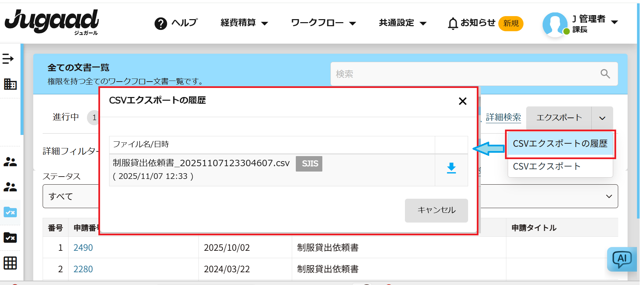Select CSVエクスポートの履歴 menu item
The image size is (644, 285).
(560, 144)
